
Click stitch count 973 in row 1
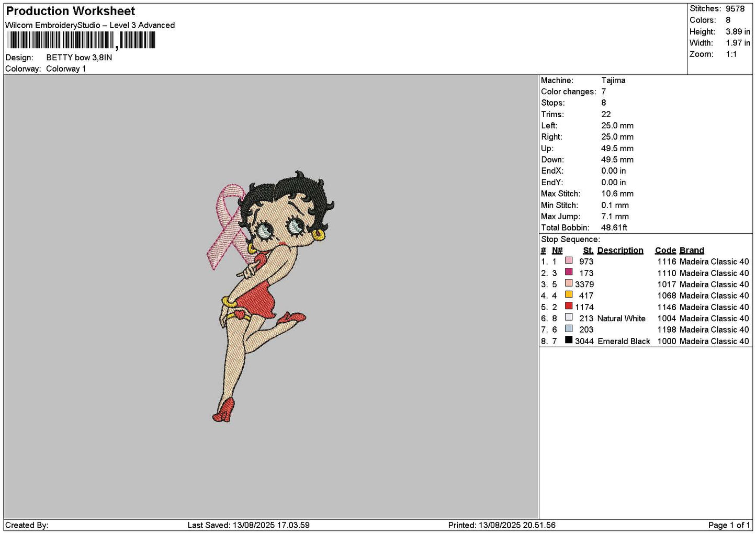coord(586,262)
